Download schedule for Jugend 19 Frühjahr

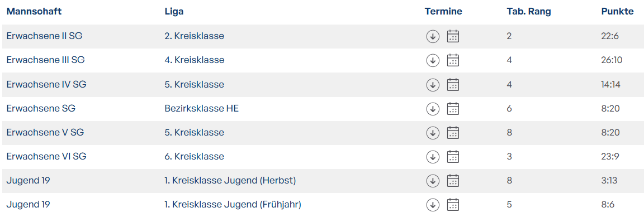click(433, 204)
